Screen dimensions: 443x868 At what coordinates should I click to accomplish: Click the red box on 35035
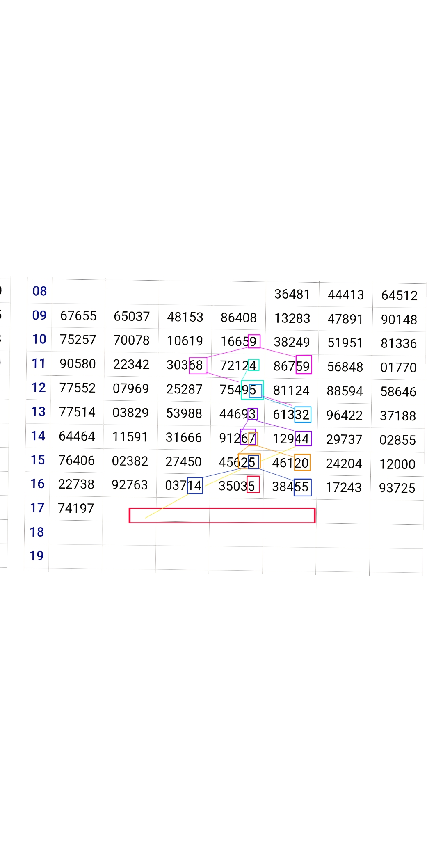(x=253, y=485)
